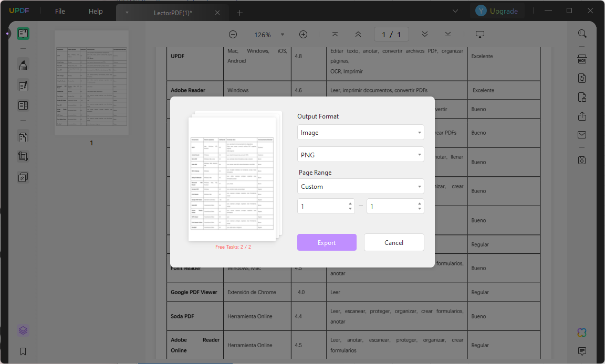The image size is (605, 364).
Task: Change the PNG image format dropdown
Action: tap(361, 154)
